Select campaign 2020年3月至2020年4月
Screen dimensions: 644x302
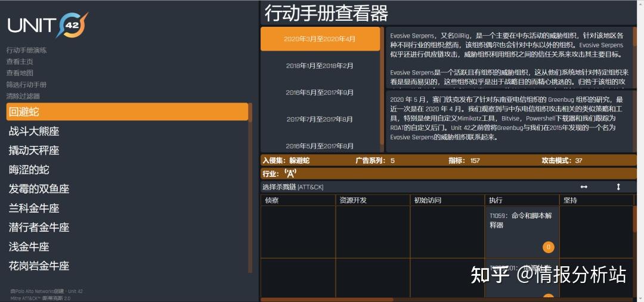[x=320, y=39]
